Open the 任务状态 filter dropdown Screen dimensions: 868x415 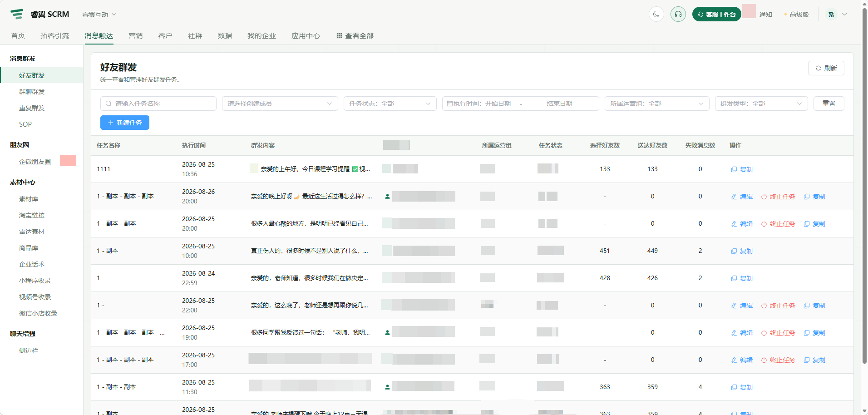point(390,104)
